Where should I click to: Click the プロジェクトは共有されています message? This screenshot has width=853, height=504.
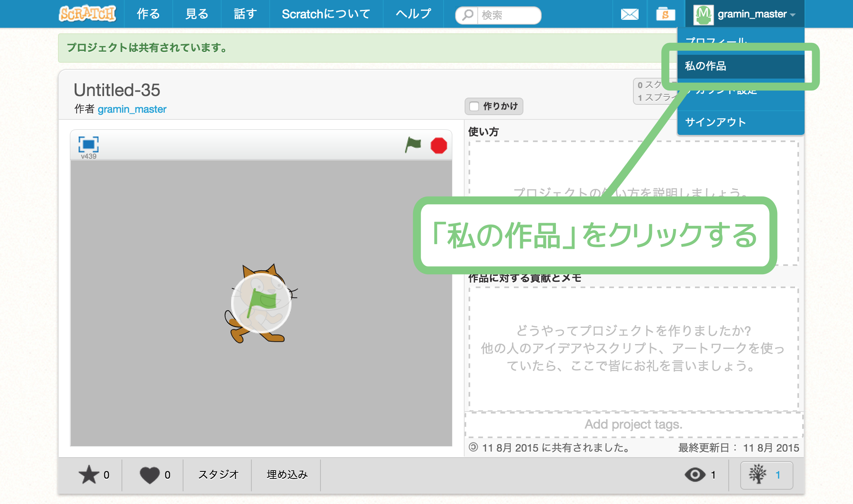coord(147,48)
